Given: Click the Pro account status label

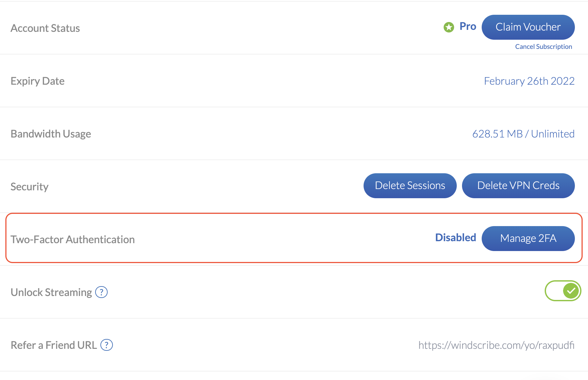Looking at the screenshot, I should (468, 26).
